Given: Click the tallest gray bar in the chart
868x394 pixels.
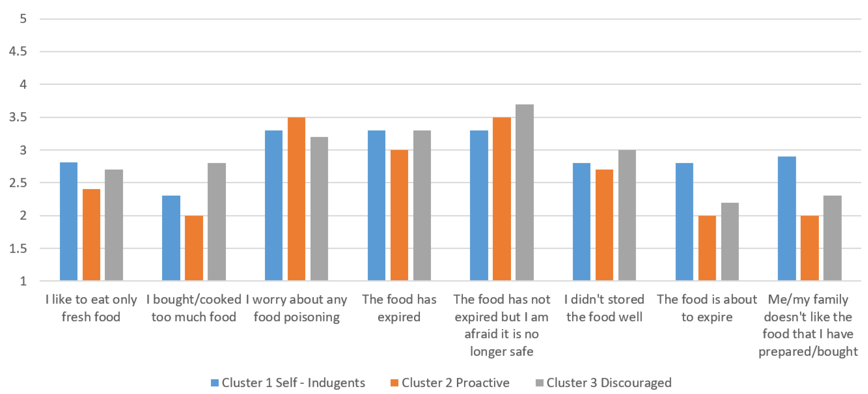Looking at the screenshot, I should point(525,192).
